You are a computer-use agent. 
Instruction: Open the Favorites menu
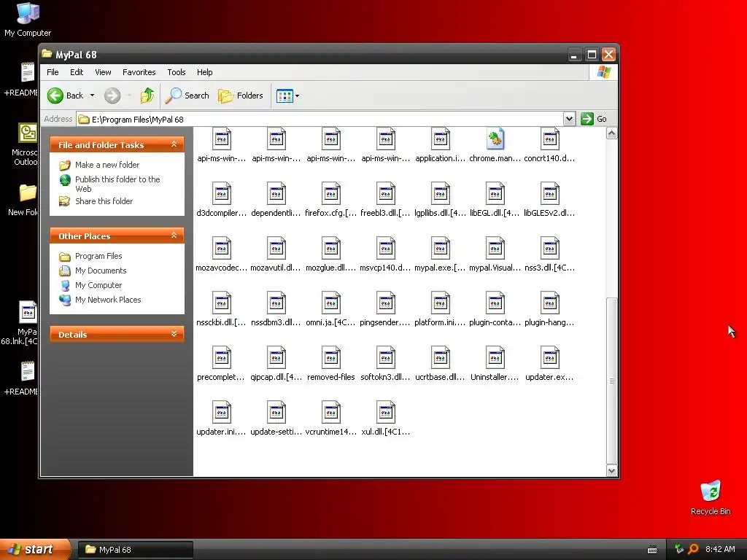coord(139,72)
